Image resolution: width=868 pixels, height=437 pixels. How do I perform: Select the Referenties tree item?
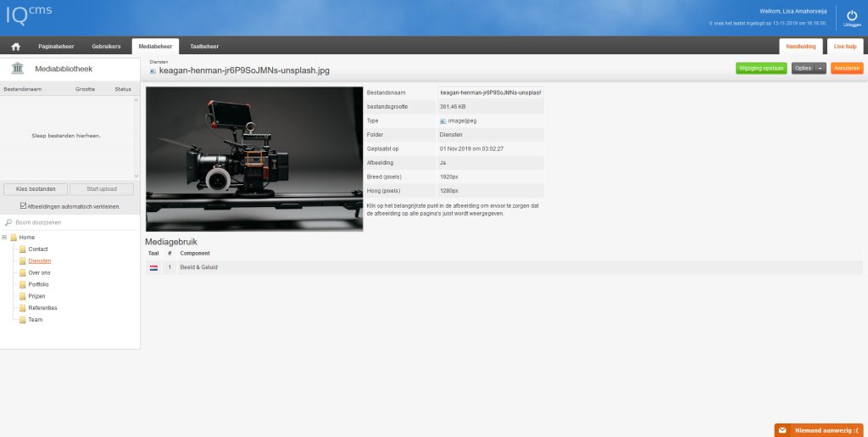pos(42,308)
